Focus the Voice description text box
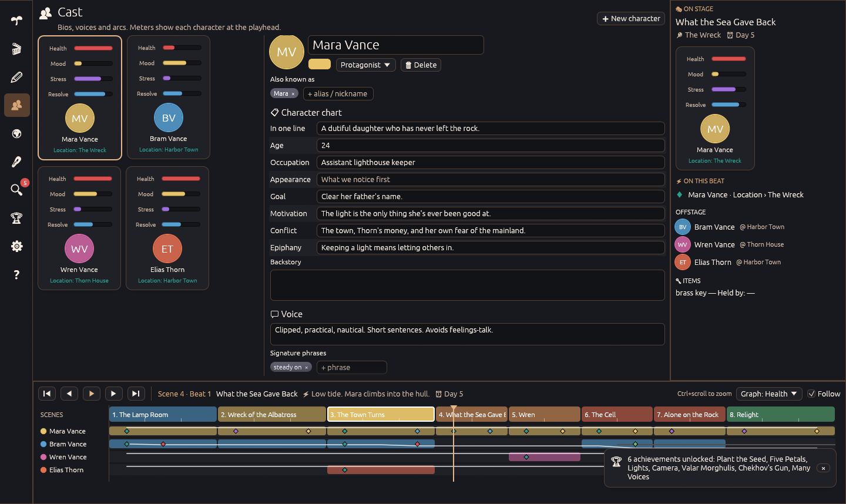Screen dimensions: 846x504 pos(467,334)
